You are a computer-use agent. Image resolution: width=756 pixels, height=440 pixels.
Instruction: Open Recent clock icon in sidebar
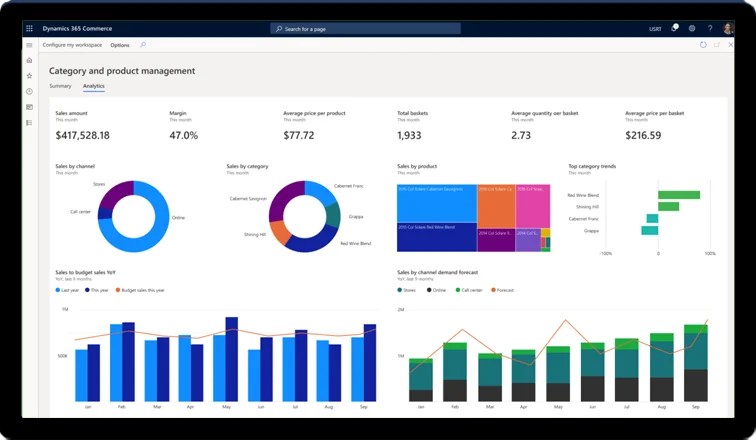coord(29,91)
